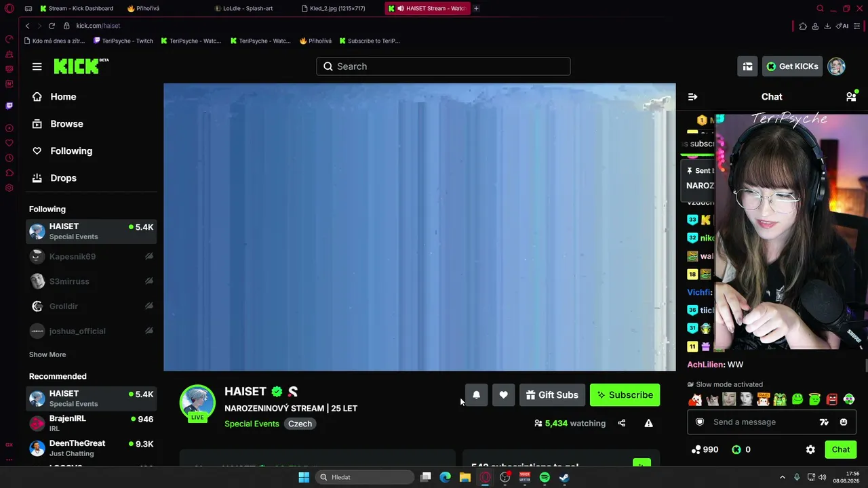Open volume control in system tray
868x488 pixels.
823,477
